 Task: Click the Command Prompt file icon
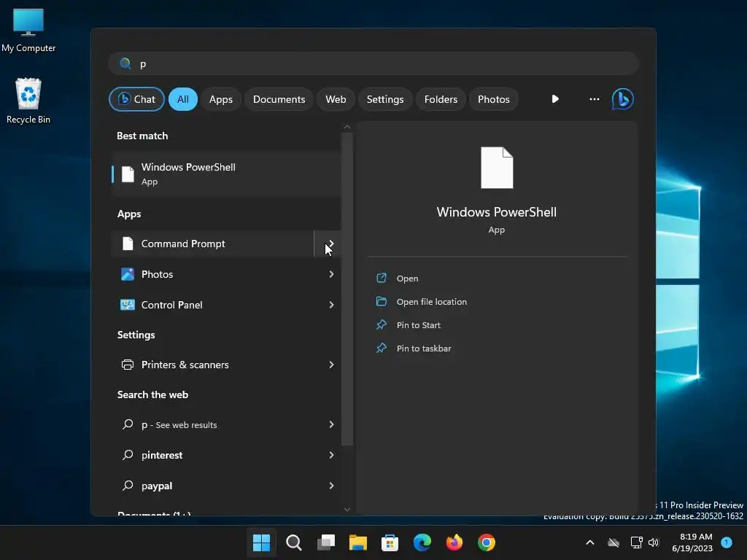click(128, 244)
